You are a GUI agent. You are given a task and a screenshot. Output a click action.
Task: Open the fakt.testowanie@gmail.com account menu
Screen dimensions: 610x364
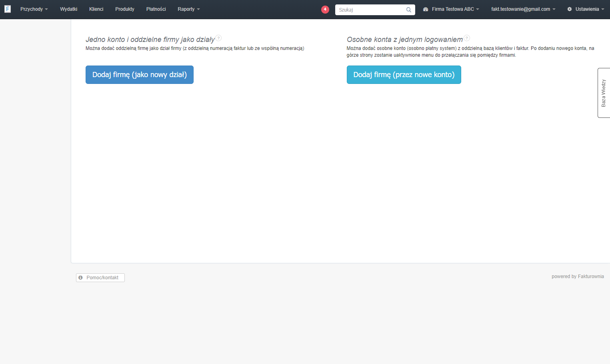523,9
